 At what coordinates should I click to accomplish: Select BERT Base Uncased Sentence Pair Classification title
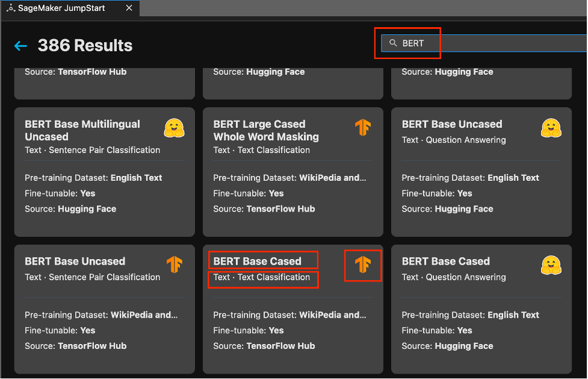(x=75, y=262)
